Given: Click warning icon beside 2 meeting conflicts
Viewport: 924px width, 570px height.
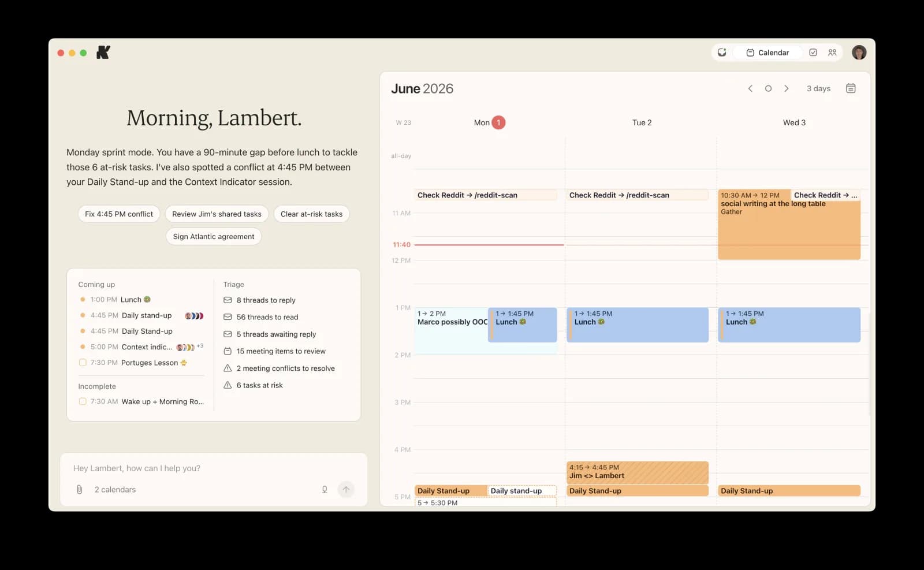Looking at the screenshot, I should coord(228,368).
